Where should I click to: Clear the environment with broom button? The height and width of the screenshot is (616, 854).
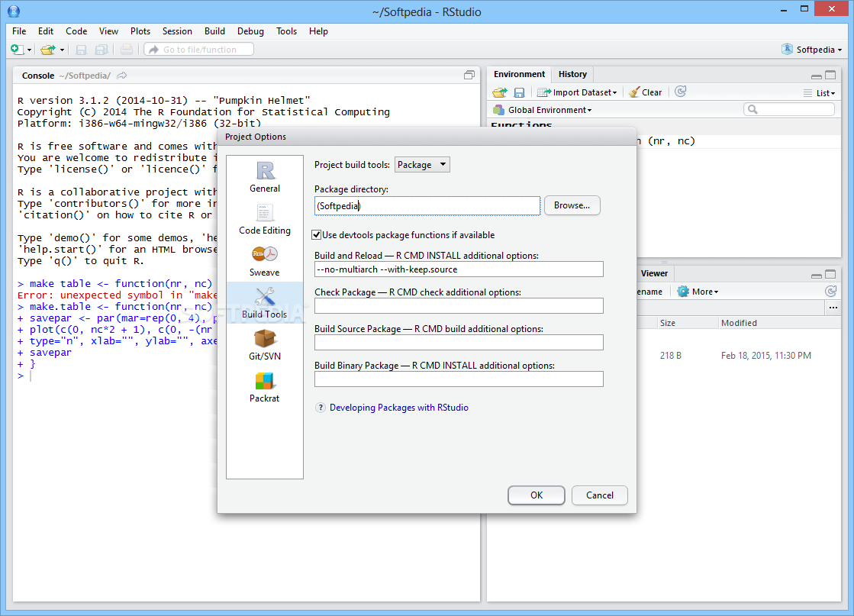click(x=646, y=92)
